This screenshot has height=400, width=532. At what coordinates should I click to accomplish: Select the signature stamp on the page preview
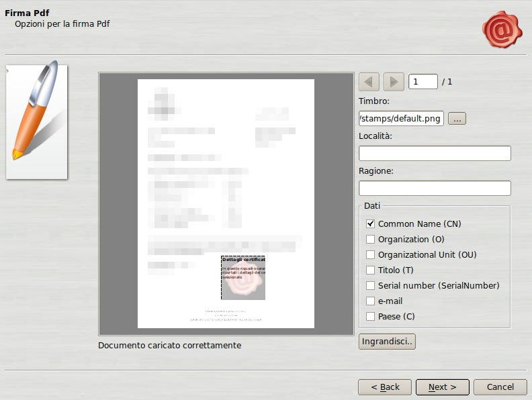pos(243,278)
